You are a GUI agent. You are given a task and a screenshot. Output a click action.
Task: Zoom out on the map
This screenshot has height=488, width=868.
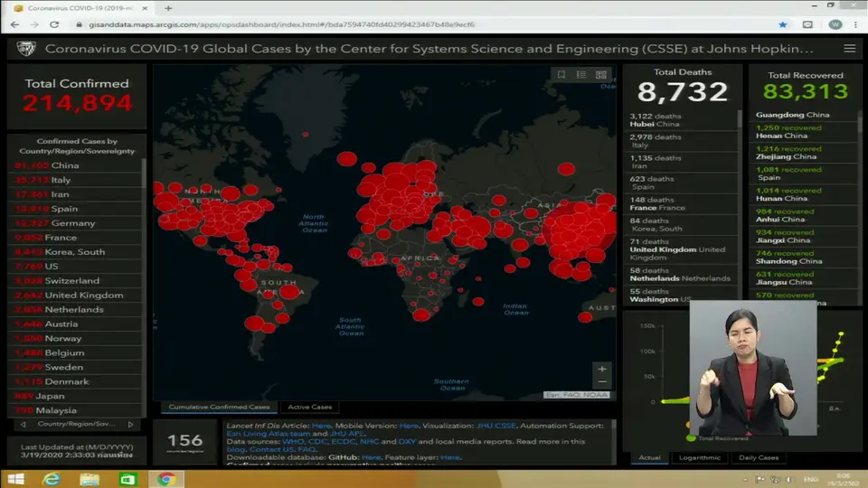coord(602,381)
